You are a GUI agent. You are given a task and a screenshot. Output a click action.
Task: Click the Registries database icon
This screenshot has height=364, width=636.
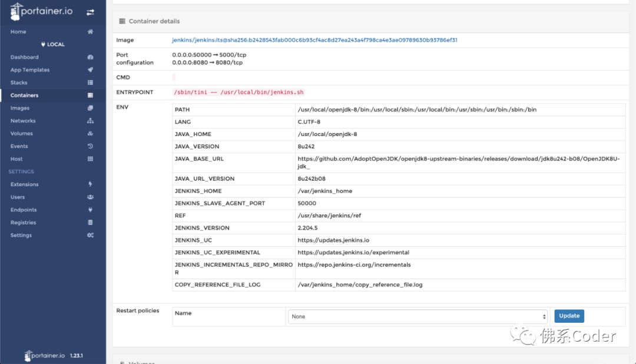pos(90,223)
